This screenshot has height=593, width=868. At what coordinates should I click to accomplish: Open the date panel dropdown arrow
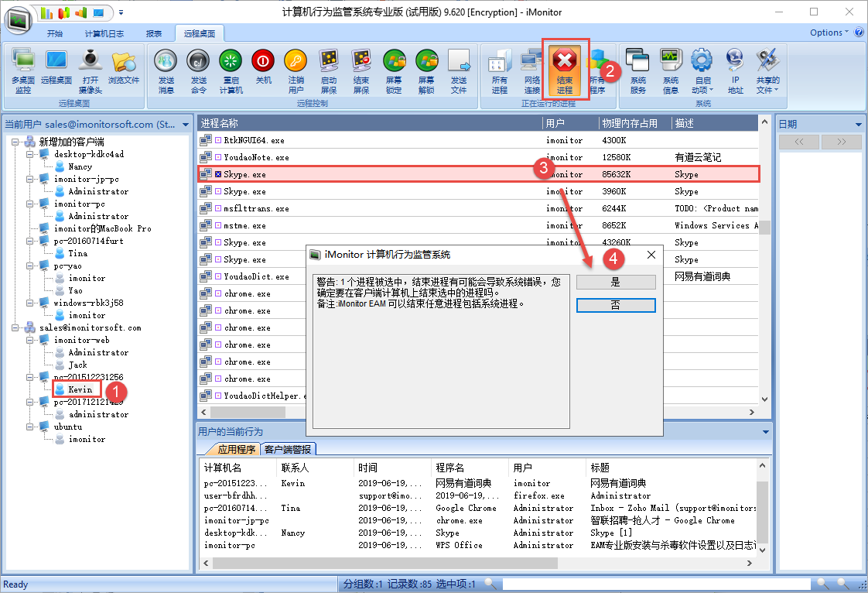tap(858, 124)
